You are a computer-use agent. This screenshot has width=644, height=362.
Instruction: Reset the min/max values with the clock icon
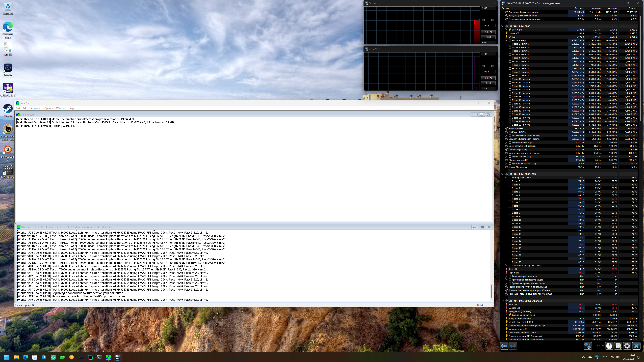coord(609,346)
